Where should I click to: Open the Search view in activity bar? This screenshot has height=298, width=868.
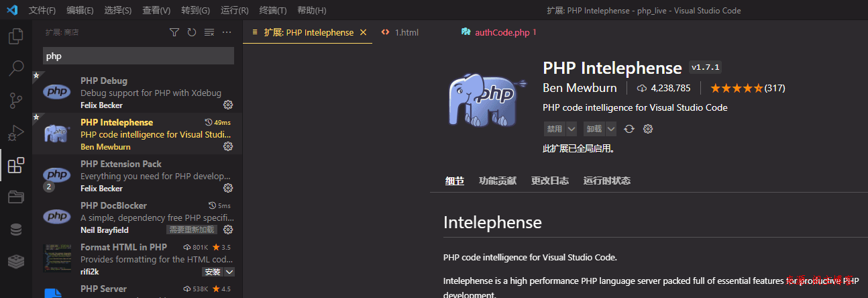pos(15,68)
